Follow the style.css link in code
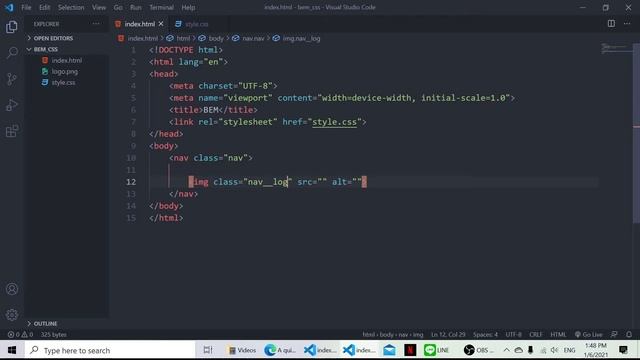 click(334, 122)
